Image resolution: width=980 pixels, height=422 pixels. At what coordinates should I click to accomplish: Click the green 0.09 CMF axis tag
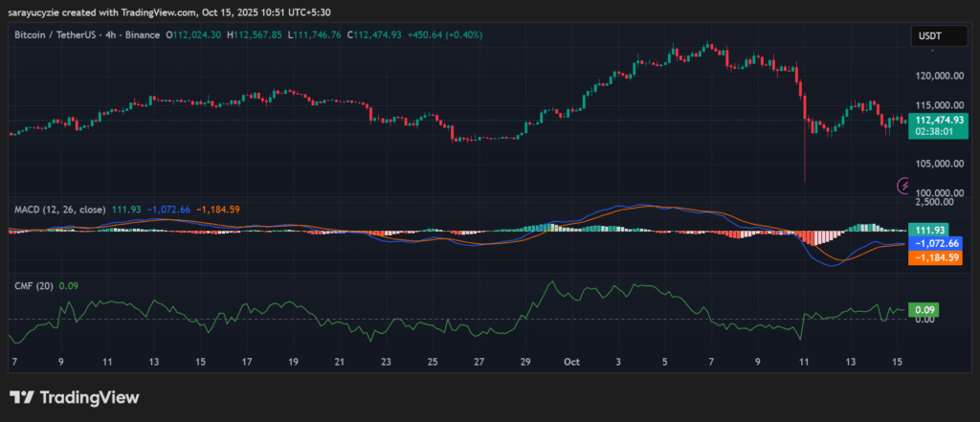tap(923, 310)
